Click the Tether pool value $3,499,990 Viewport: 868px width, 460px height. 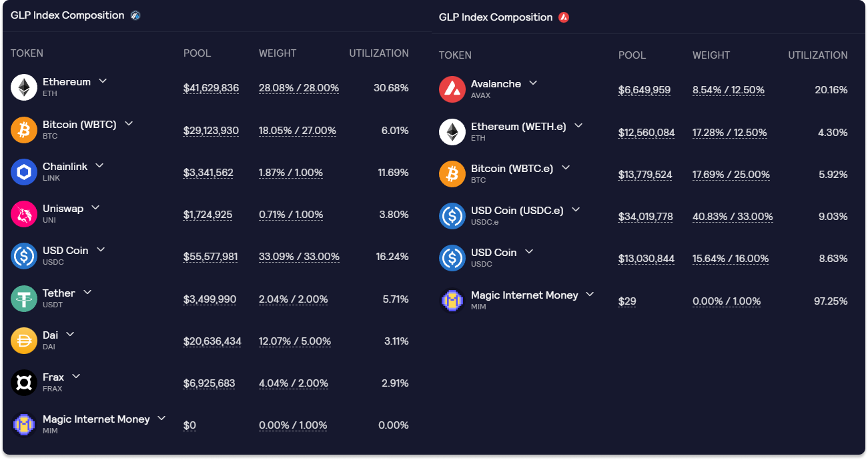tap(209, 299)
